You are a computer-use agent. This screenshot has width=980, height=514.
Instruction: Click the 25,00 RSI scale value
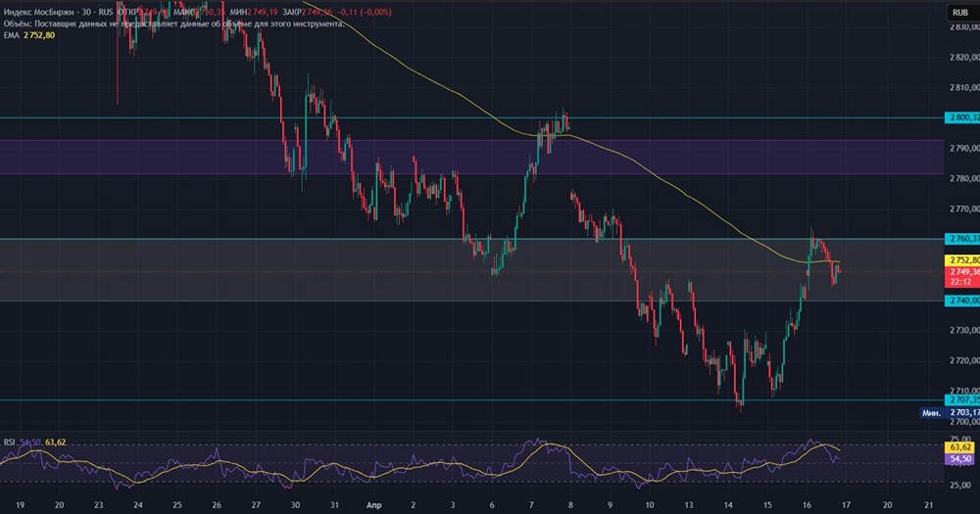(x=960, y=485)
